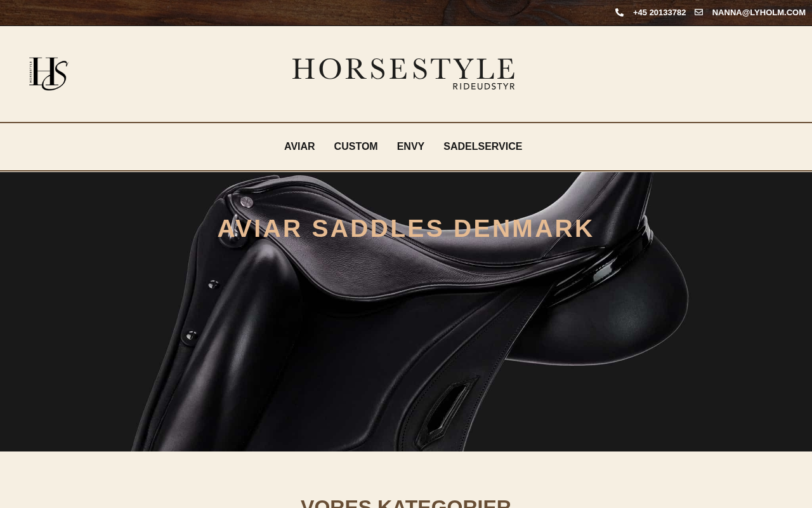The image size is (812, 508).
Task: Click the RIDEUDSTYR text under the logo
Action: [x=484, y=86]
